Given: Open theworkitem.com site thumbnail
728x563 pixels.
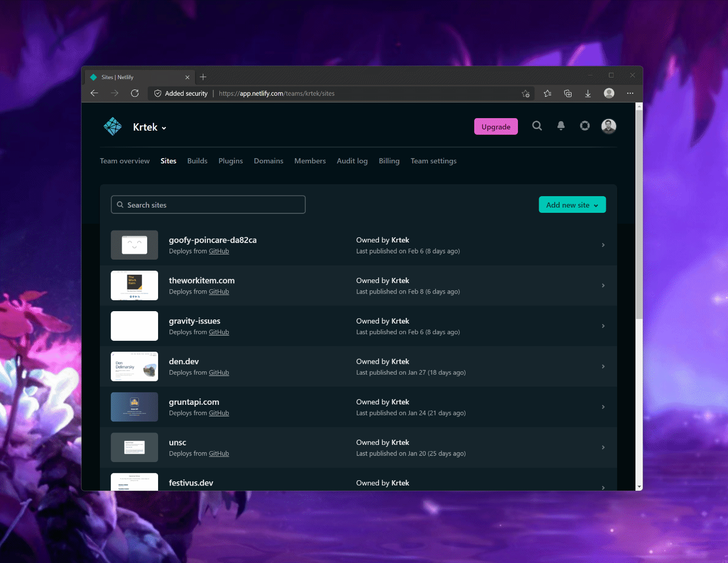Looking at the screenshot, I should [x=135, y=286].
